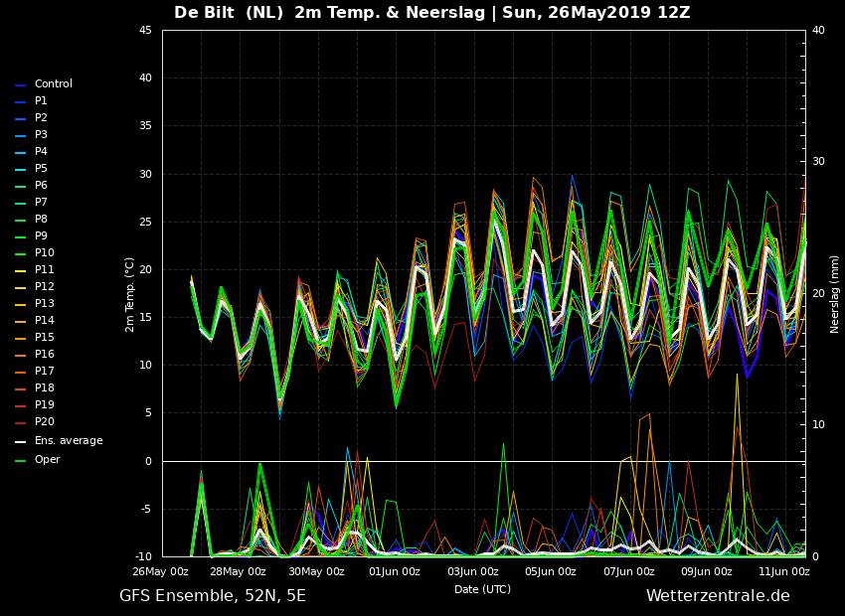Image resolution: width=845 pixels, height=616 pixels.
Task: Select the P1 legend label
Action: click(x=41, y=101)
